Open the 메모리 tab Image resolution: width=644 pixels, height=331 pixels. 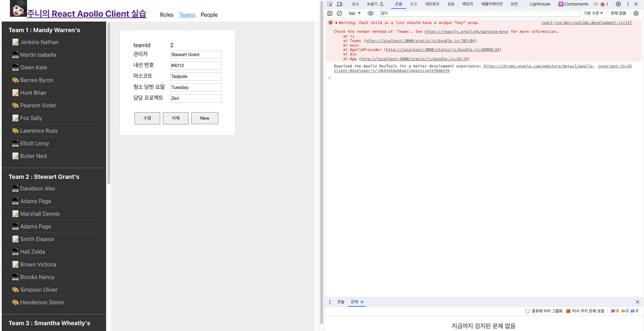pos(468,4)
